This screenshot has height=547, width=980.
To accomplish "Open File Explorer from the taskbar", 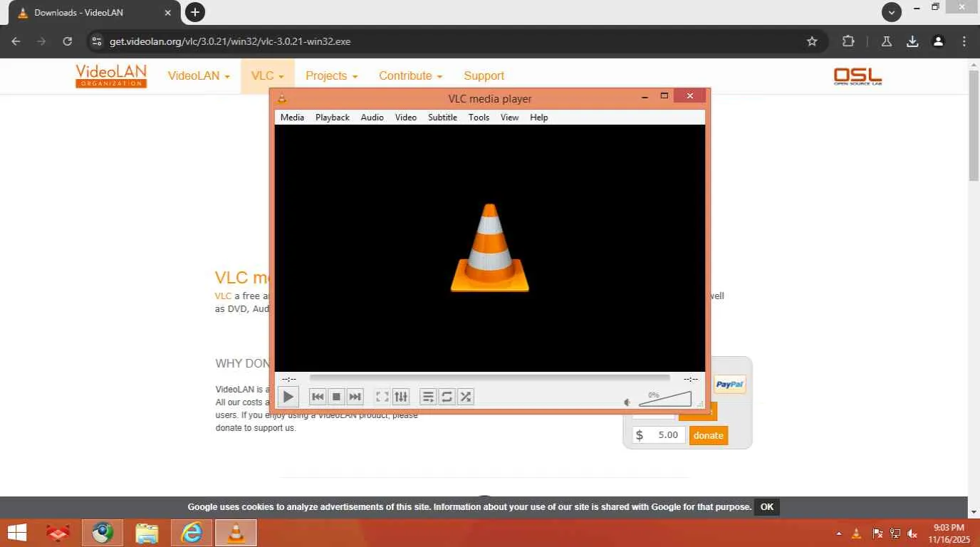I will [147, 533].
